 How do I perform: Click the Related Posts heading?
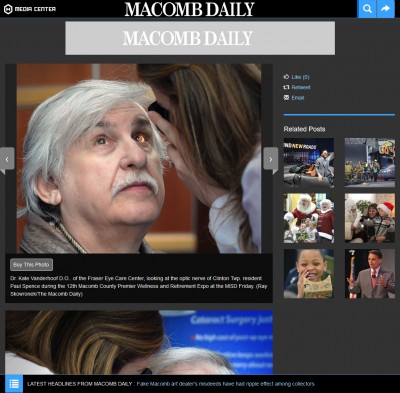(304, 129)
